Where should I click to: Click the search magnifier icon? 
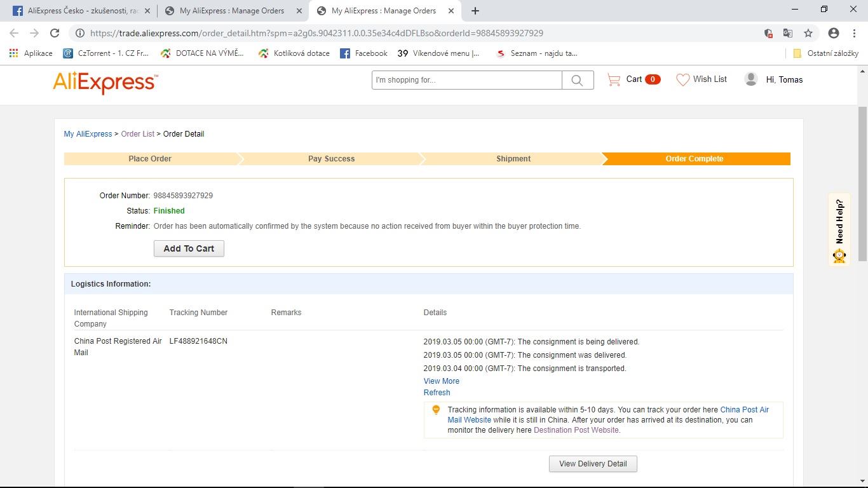click(577, 80)
